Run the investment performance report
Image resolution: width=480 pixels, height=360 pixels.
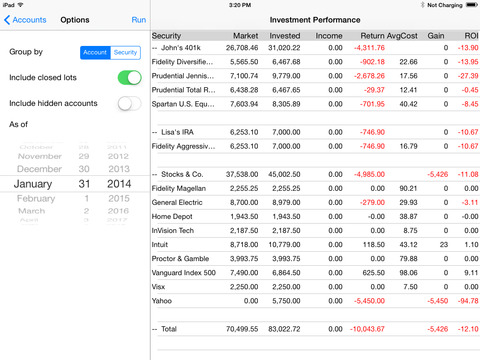click(x=139, y=20)
